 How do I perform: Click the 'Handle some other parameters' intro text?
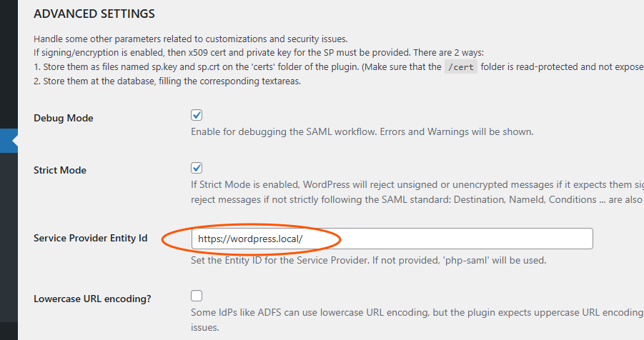(190, 39)
